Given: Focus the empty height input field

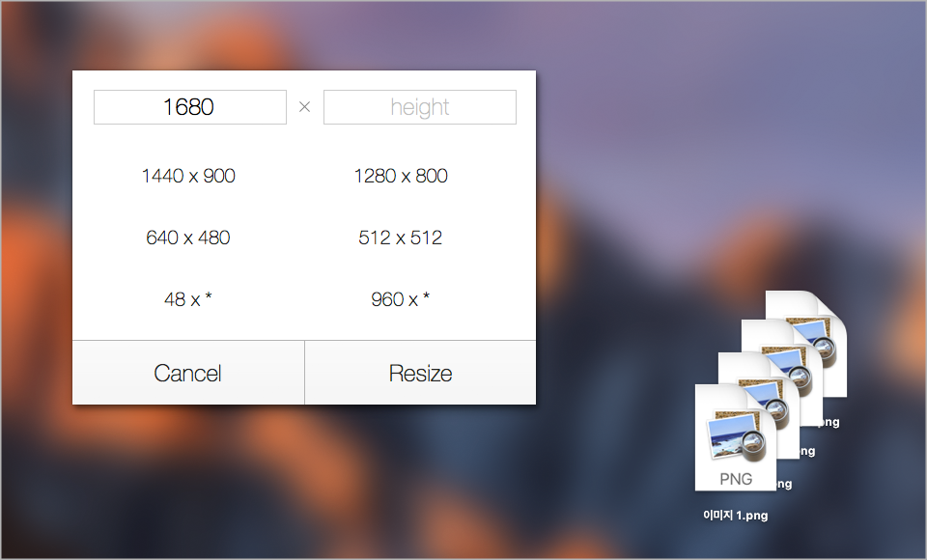Looking at the screenshot, I should 420,107.
